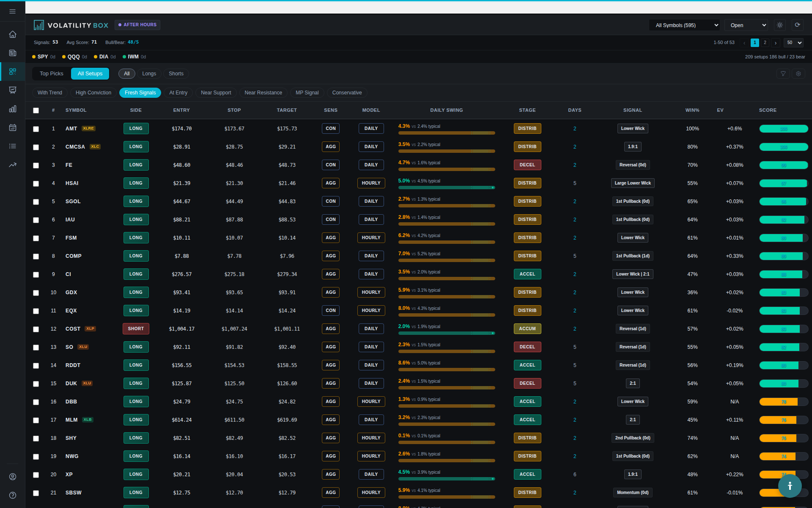
Task: Go to page 2
Action: tap(765, 43)
